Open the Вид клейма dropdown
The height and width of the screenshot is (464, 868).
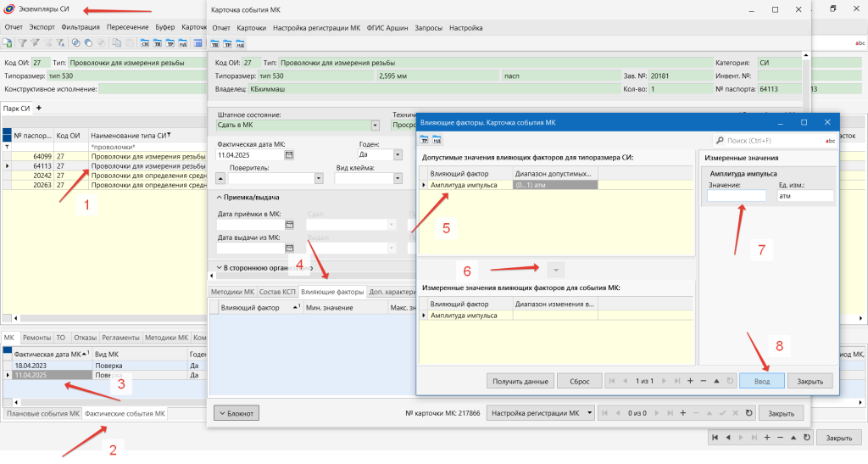(398, 178)
